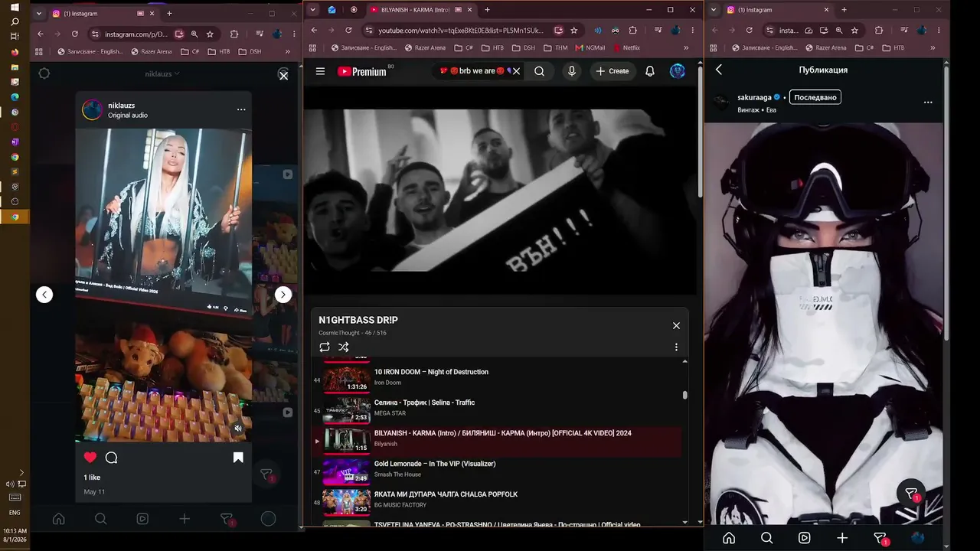
Task: Go to Instagram home in the right window
Action: (x=729, y=538)
